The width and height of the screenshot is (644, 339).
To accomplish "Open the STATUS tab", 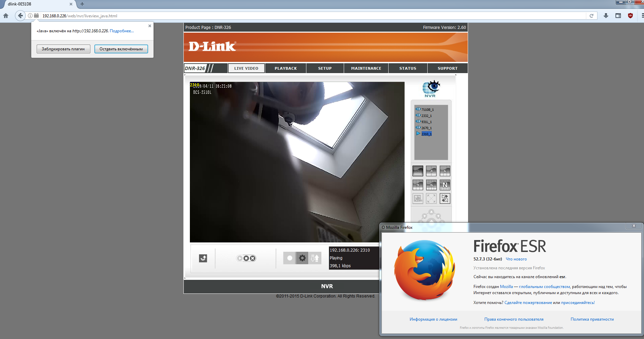I will pos(408,68).
